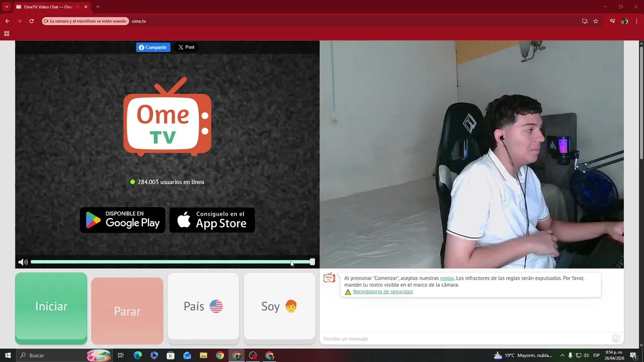Open a new browser tab
644x362 pixels.
click(98, 7)
